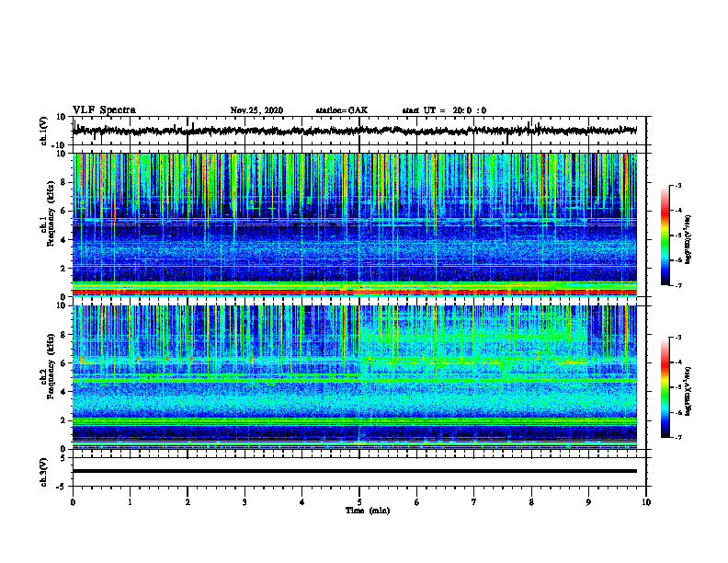Screen dimensions: 728x563
Task: Click the "Time (min)" x-axis label
Action: (x=368, y=511)
